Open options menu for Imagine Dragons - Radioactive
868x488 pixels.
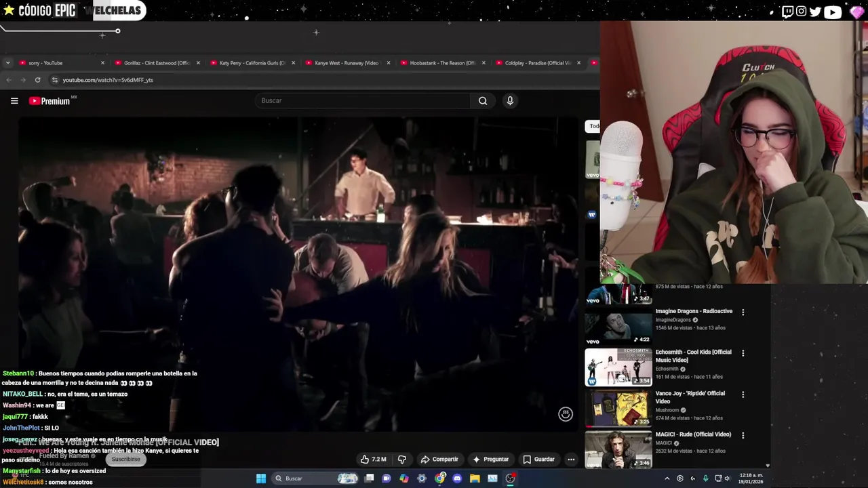coord(743,312)
